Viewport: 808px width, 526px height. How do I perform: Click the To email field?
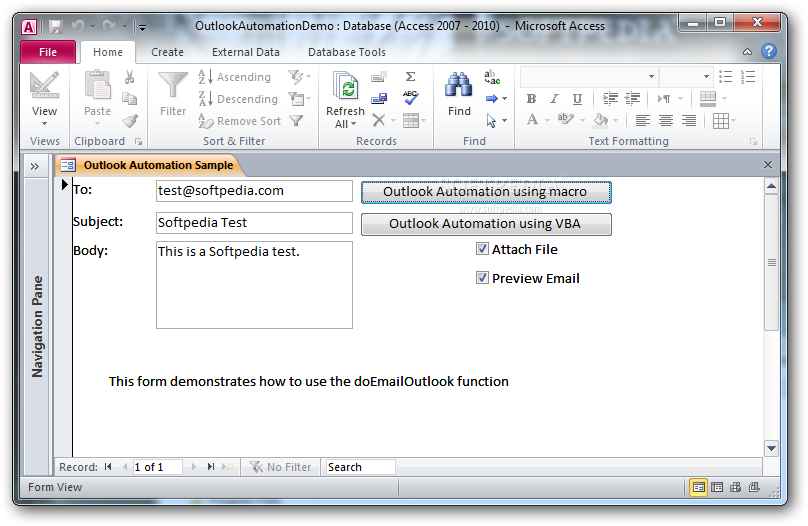254,191
